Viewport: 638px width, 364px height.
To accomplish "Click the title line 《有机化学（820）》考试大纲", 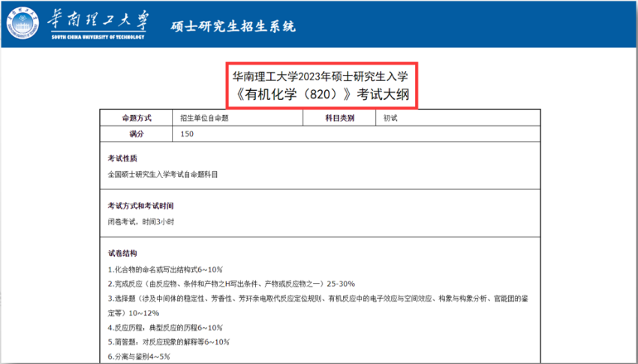I will pyautogui.click(x=321, y=95).
